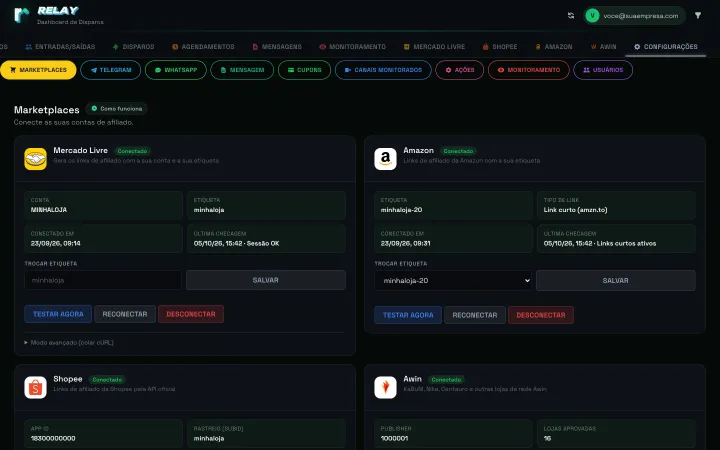This screenshot has height=450, width=720.
Task: Click the chat bubble icon in WhatsApp pill
Action: [158, 70]
